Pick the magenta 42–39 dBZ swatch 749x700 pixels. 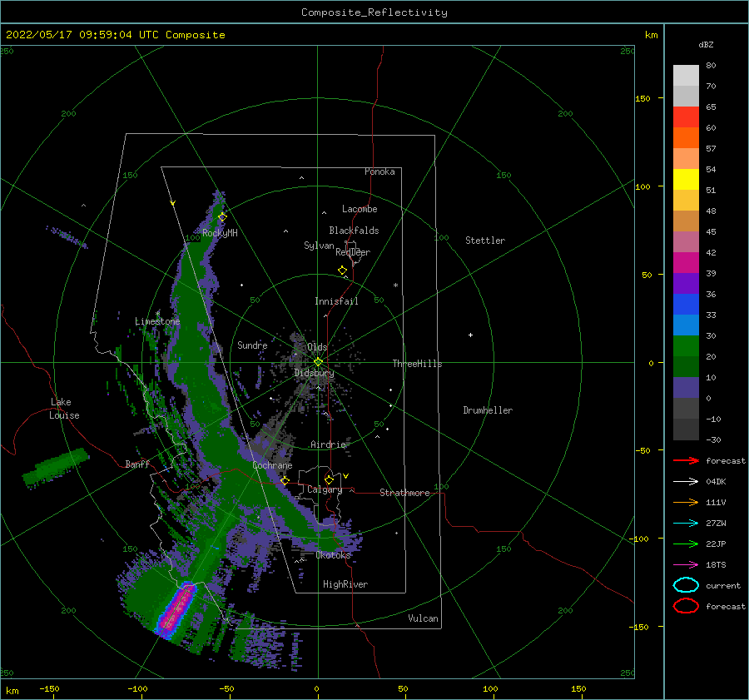[x=686, y=263]
